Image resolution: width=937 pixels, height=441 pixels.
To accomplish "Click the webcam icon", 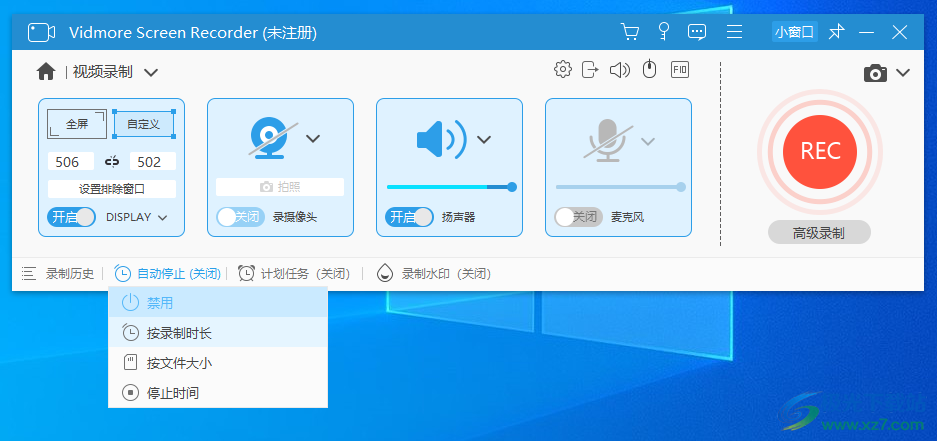I will point(273,138).
